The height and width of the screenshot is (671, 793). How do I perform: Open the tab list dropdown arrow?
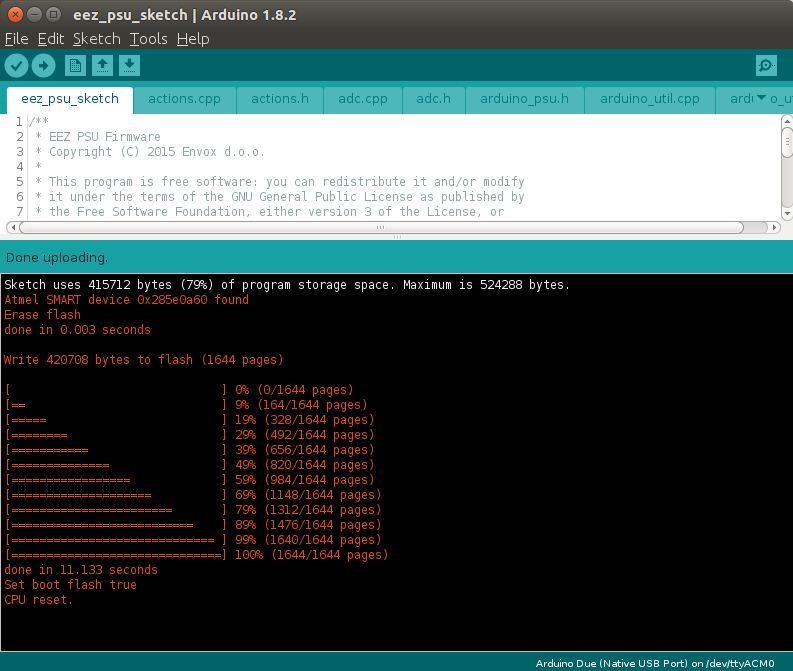pyautogui.click(x=761, y=98)
